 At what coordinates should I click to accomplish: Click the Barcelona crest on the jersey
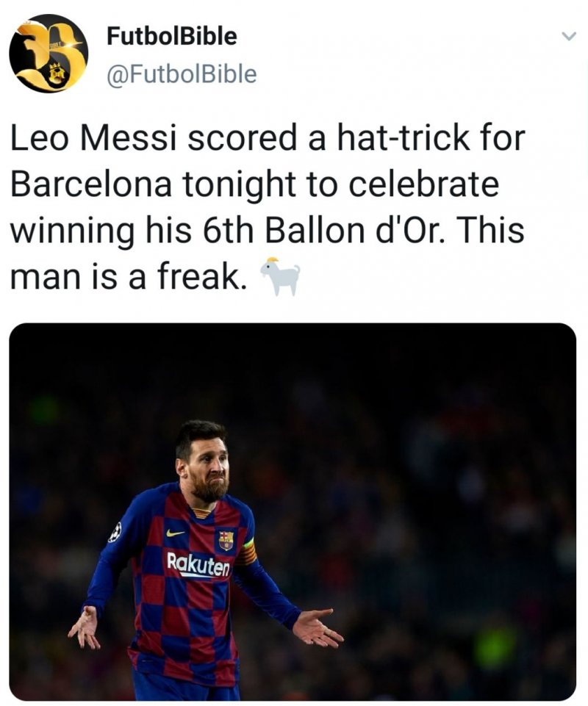point(226,540)
